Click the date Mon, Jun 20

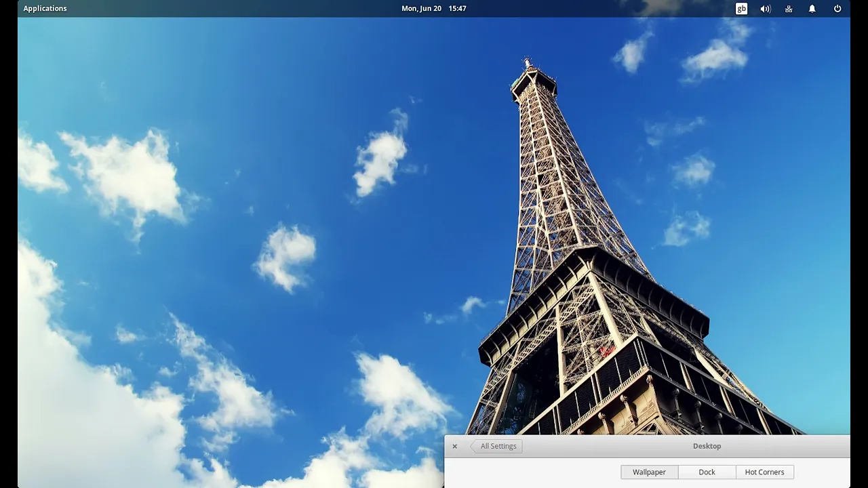(x=421, y=8)
